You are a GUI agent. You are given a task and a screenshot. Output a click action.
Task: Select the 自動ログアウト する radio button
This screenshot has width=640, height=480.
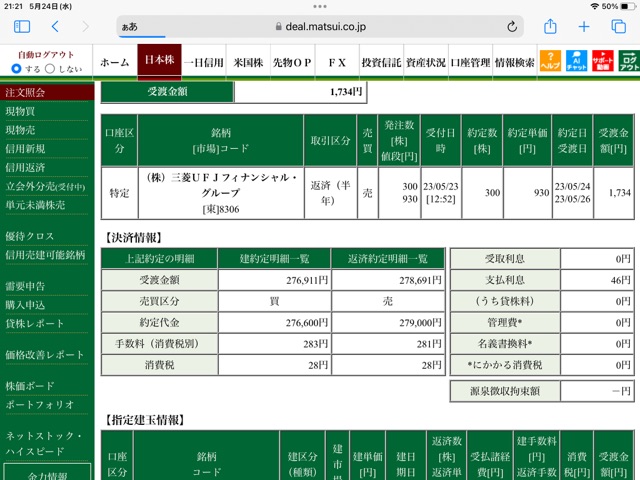[16, 69]
